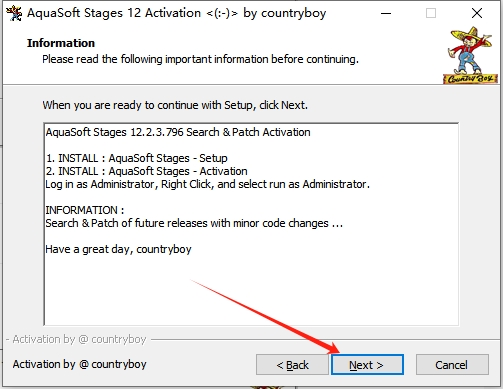
Task: Click the '2. INSTALL : AquaSoft Stages - Activation' line
Action: click(x=147, y=171)
